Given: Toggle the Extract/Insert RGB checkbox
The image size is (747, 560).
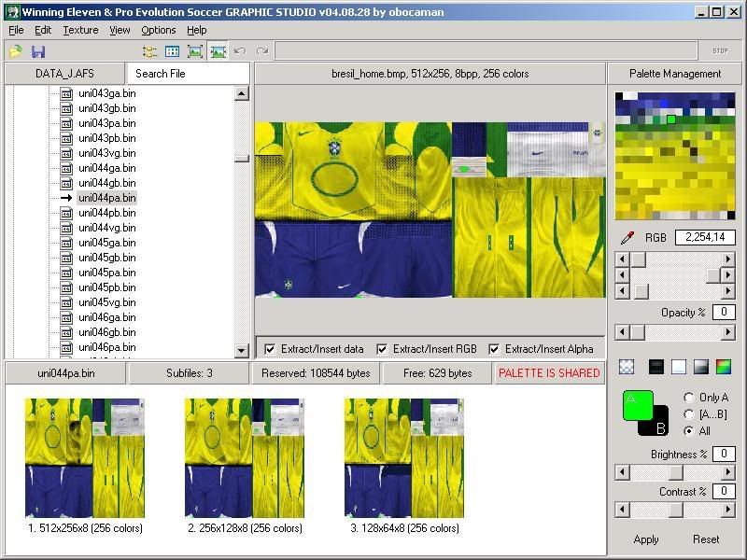Looking at the screenshot, I should [382, 349].
